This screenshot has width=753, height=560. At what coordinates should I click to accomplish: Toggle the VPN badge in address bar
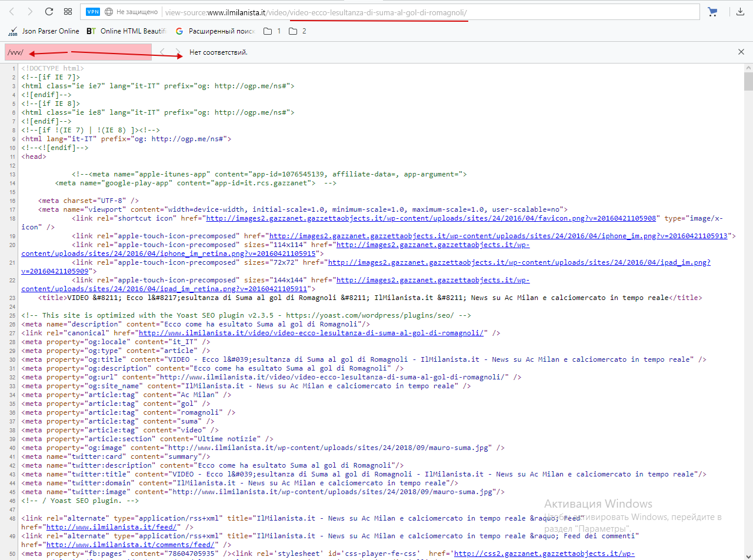[x=93, y=12]
